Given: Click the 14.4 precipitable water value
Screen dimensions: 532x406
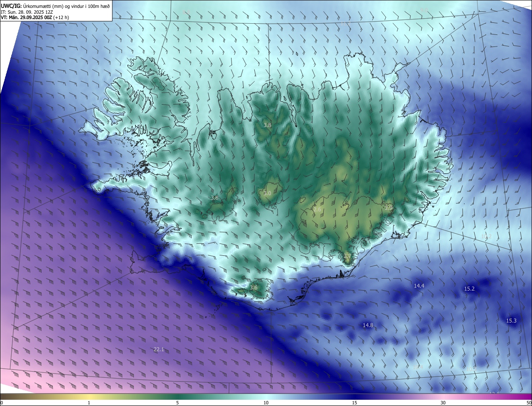Looking at the screenshot, I should pos(419,286).
